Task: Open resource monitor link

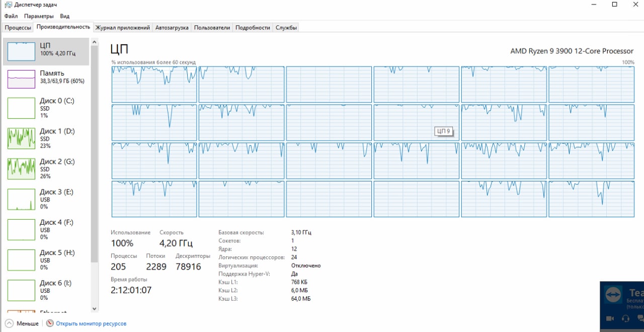Action: click(91, 323)
